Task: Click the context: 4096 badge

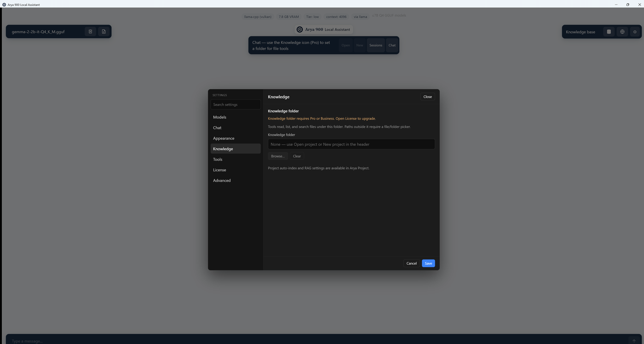Action: click(x=336, y=17)
